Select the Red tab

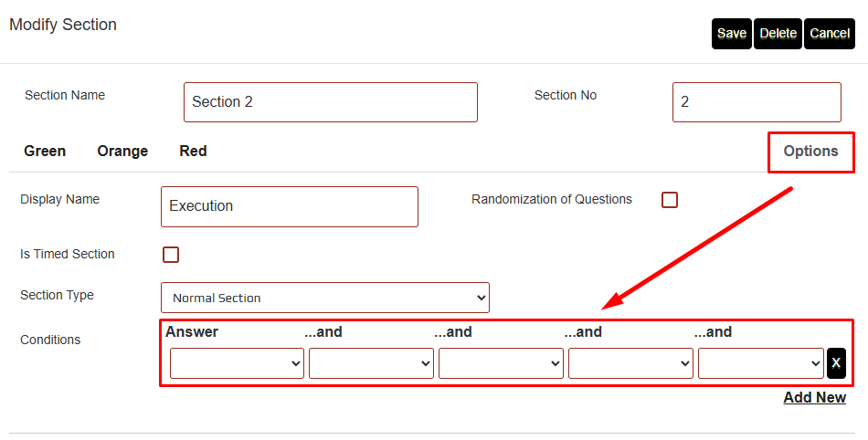[x=193, y=152]
